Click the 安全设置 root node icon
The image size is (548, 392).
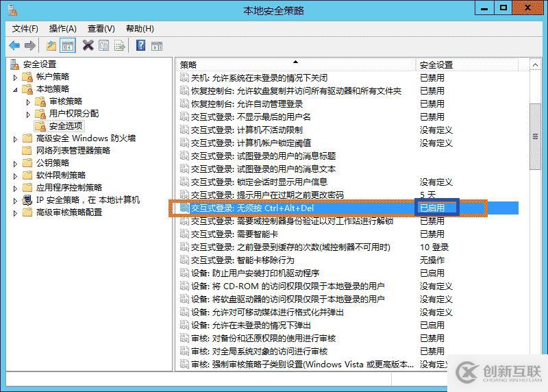pos(14,64)
